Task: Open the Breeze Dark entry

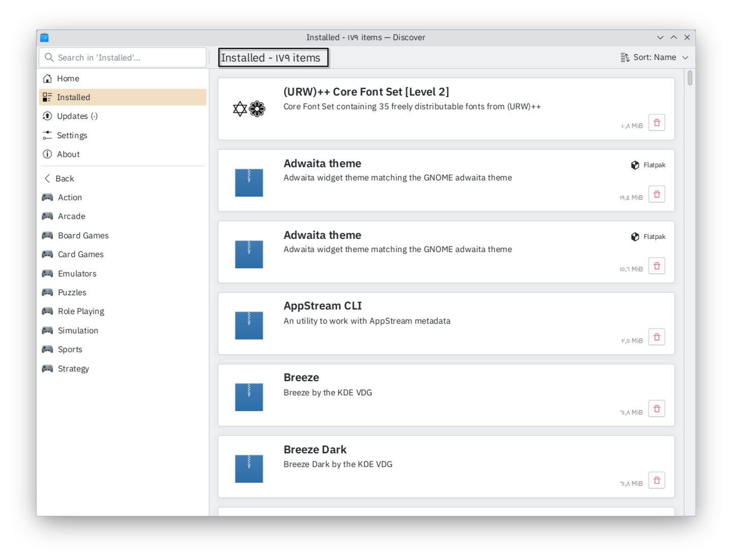Action: coord(446,466)
